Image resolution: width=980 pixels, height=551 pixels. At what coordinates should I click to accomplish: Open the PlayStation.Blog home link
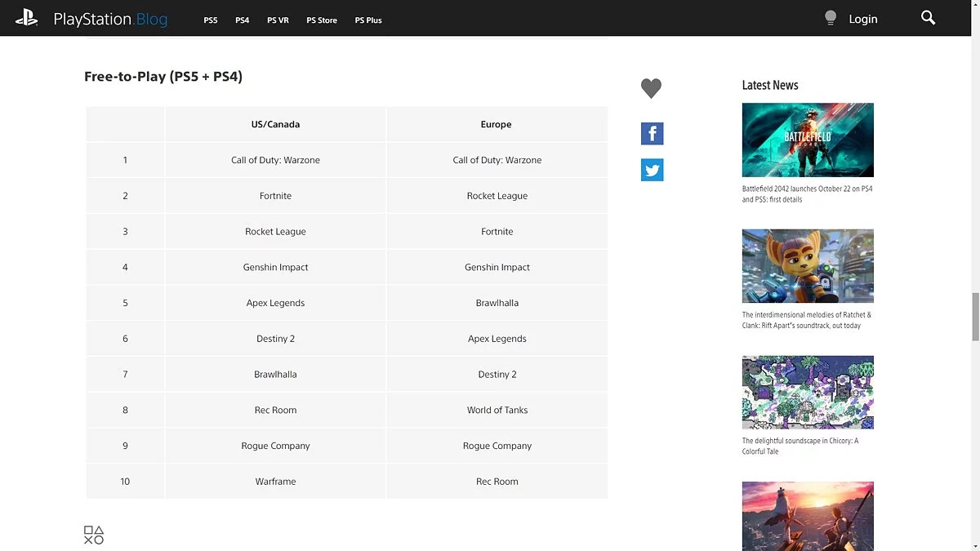tap(110, 19)
